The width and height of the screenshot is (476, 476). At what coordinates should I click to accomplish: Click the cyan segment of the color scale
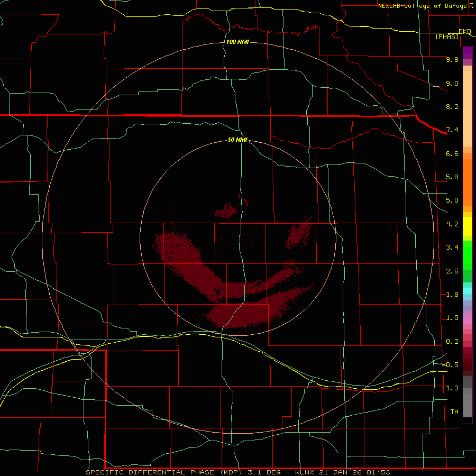(467, 291)
